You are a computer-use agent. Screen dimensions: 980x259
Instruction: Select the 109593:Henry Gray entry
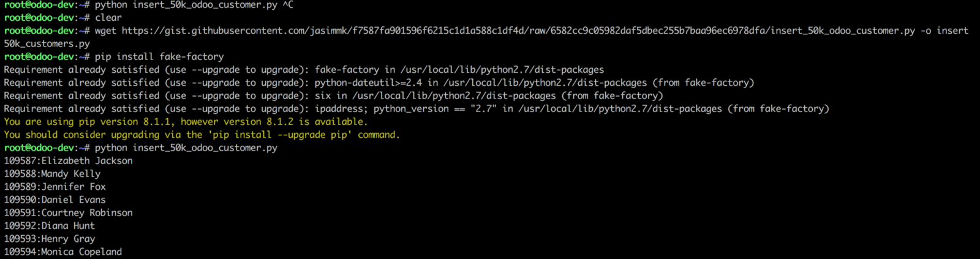[x=50, y=239]
